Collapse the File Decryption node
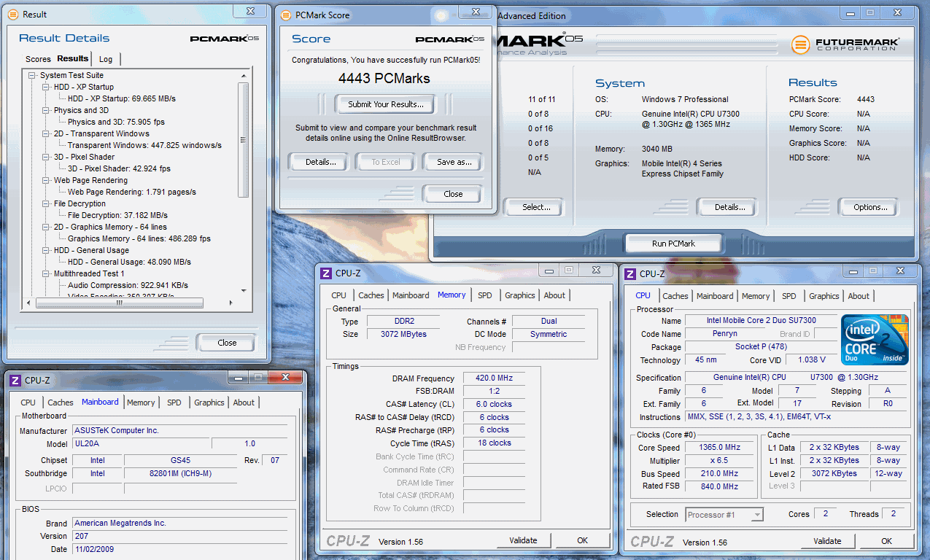Image resolution: width=930 pixels, height=560 pixels. click(x=47, y=203)
